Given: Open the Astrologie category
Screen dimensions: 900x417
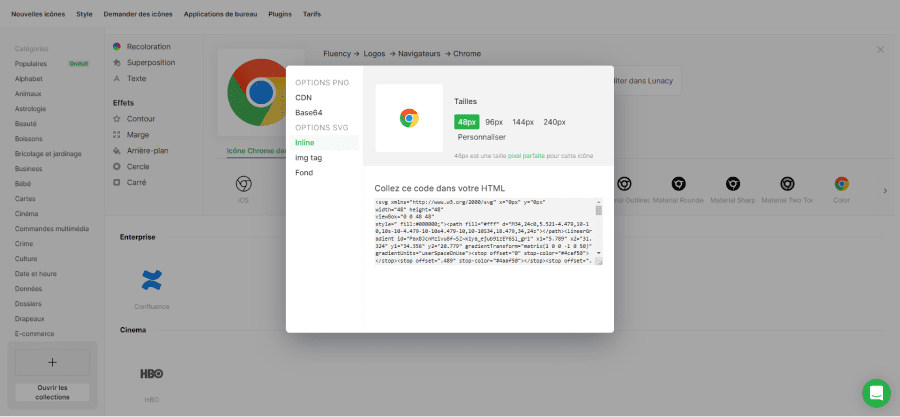Looking at the screenshot, I should [x=30, y=108].
